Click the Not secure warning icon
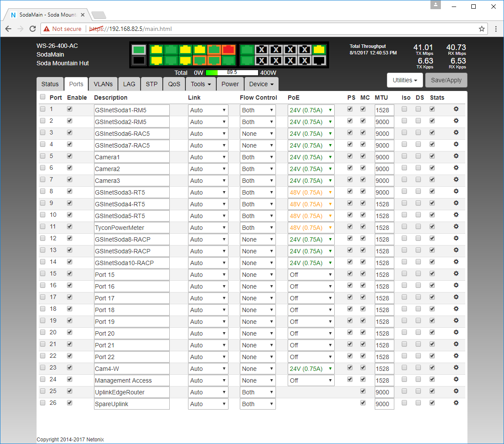The width and height of the screenshot is (504, 444). coord(47,29)
